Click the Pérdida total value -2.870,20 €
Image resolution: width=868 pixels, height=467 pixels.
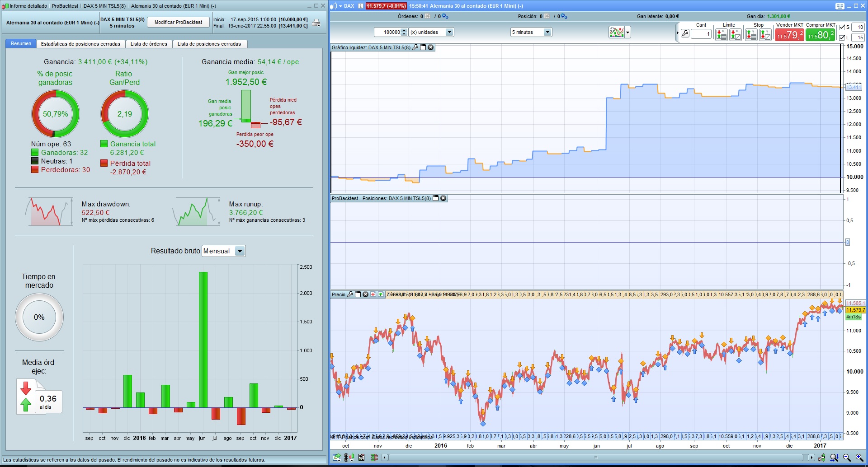(128, 172)
